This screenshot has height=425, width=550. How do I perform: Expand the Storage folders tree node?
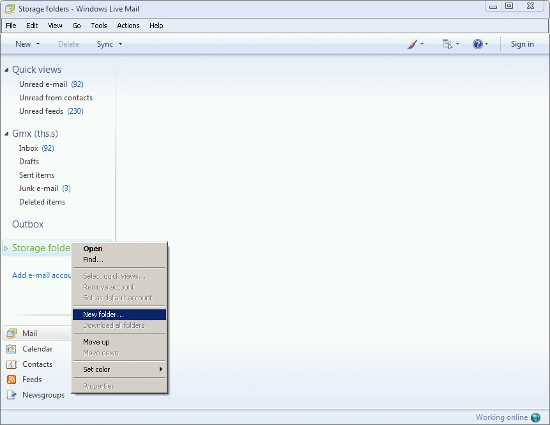tap(6, 248)
